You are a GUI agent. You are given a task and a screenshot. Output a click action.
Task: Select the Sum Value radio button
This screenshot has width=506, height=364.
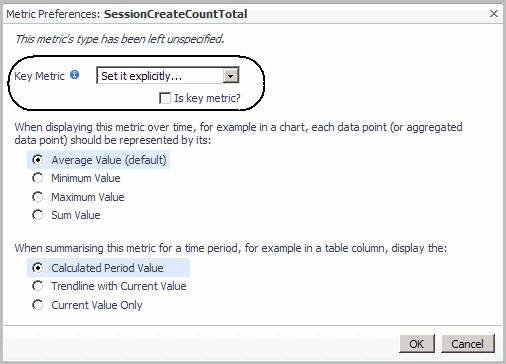point(38,215)
